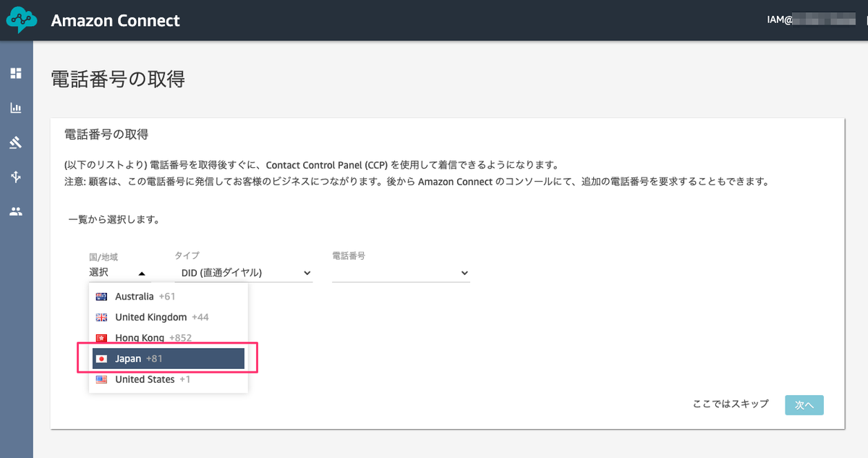
Task: Choose United Kingdom +44 from the list
Action: point(169,317)
